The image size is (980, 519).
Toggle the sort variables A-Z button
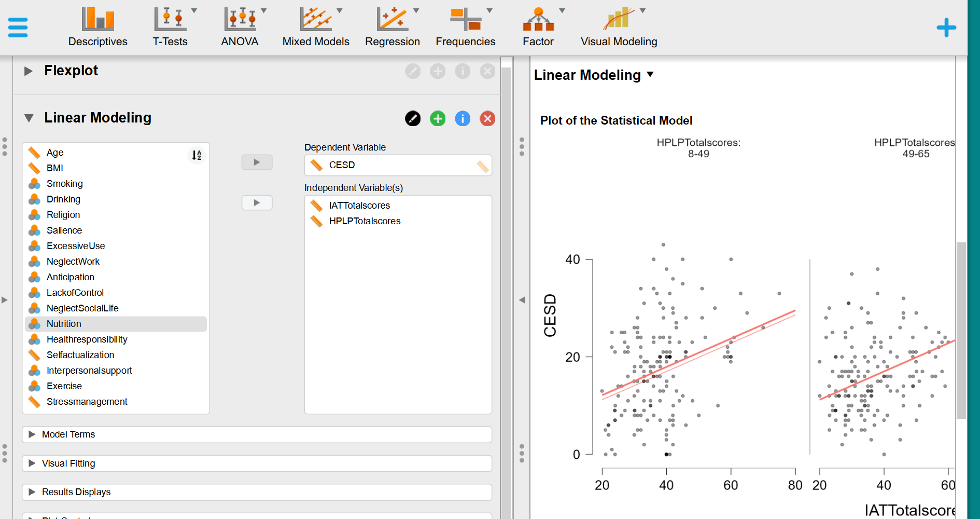(x=197, y=155)
